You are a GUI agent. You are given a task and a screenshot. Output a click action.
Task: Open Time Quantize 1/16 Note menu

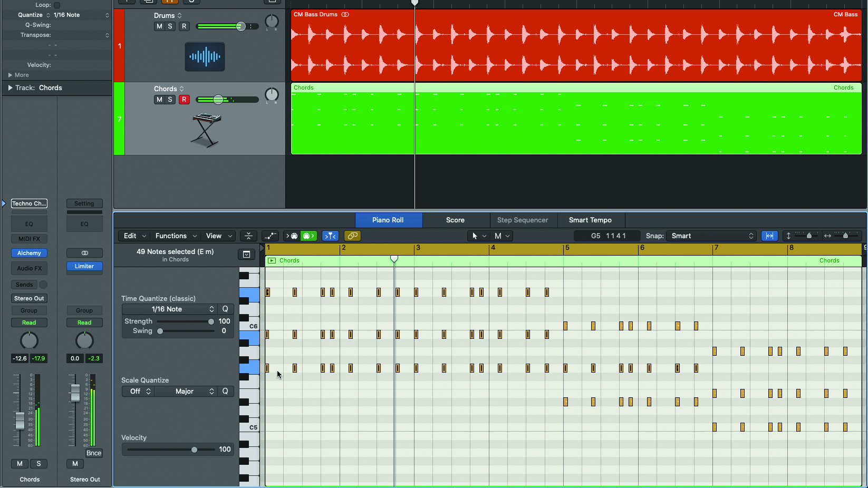(170, 309)
